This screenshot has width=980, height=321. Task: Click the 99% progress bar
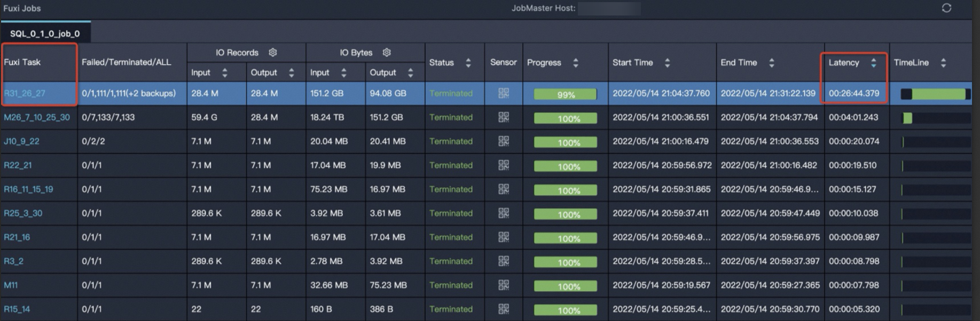click(x=566, y=95)
